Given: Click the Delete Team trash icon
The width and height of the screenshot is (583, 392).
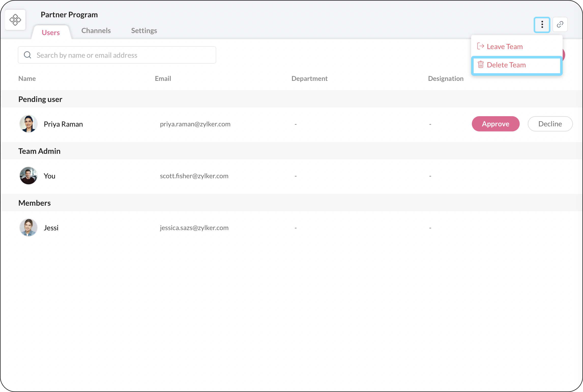Looking at the screenshot, I should pos(480,65).
